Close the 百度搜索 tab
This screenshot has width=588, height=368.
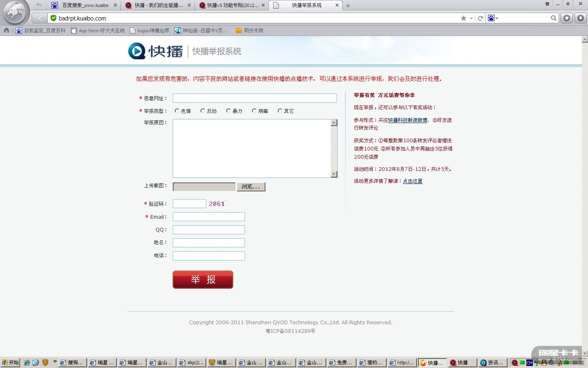point(116,5)
